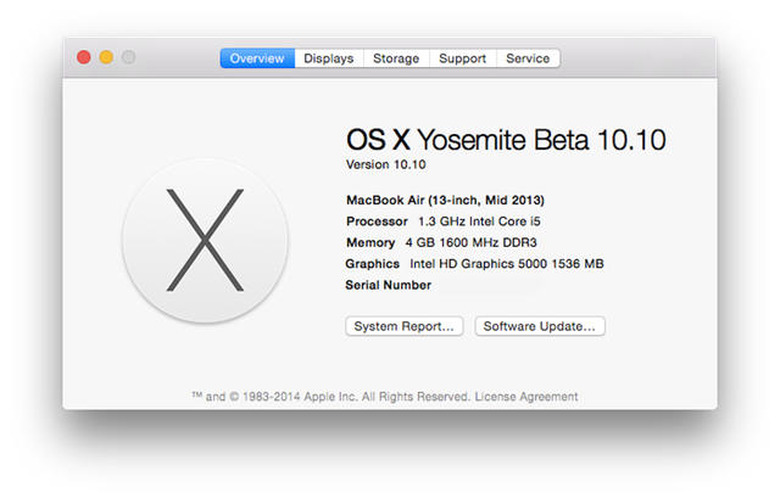Click the OS X Yosemite logo
Viewport: 780px width, 499px height.
click(205, 240)
